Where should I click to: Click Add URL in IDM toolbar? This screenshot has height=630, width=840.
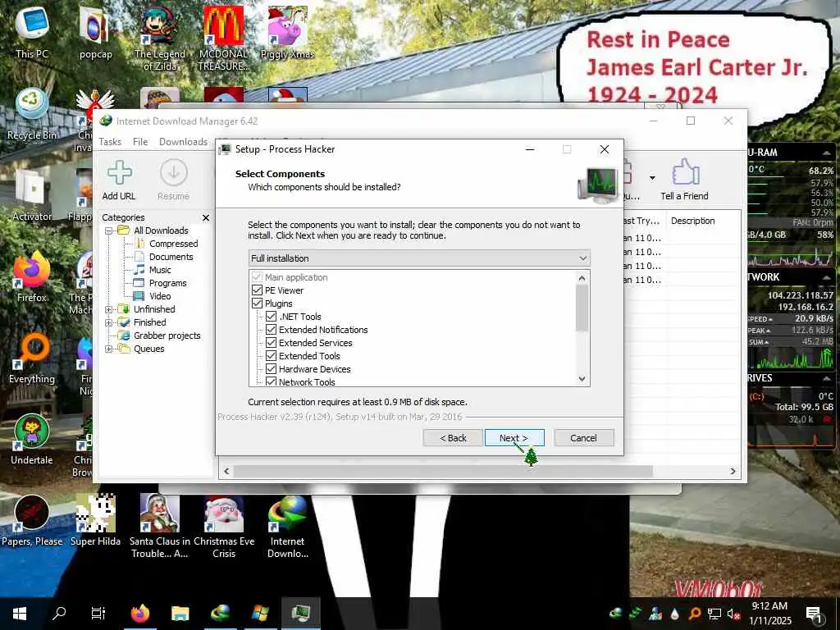coord(119,180)
